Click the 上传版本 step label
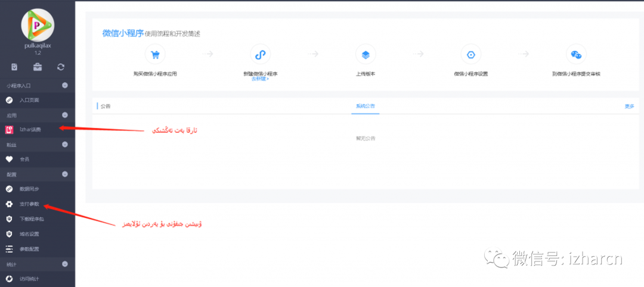The image size is (644, 287). [366, 74]
